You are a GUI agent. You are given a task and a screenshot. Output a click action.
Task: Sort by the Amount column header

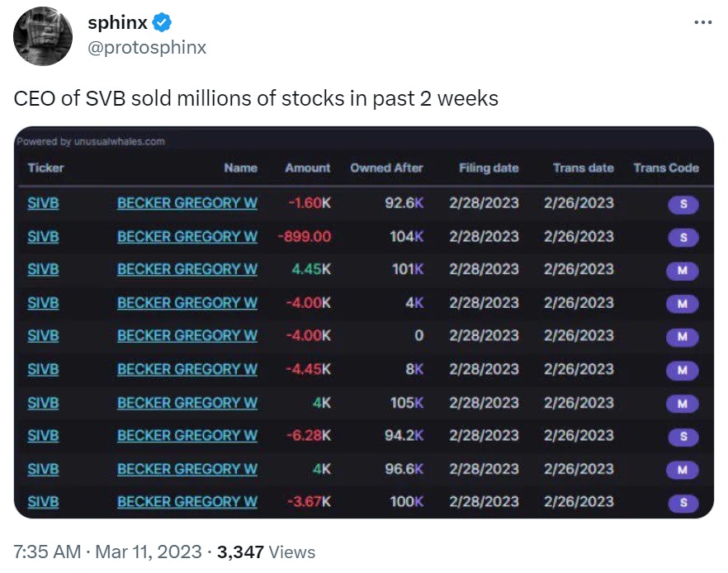(307, 168)
